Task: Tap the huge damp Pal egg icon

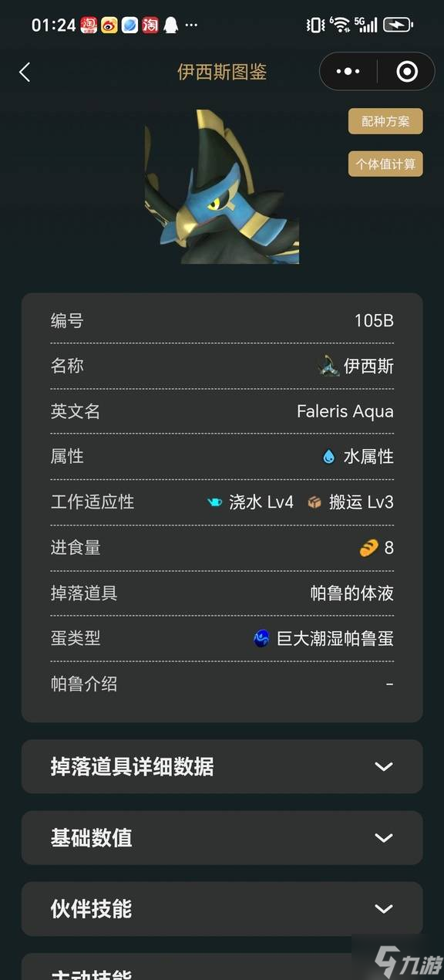Action: tap(262, 639)
